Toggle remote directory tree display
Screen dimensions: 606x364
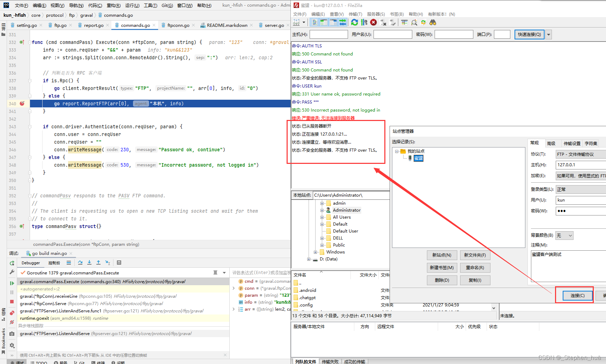coord(333,22)
